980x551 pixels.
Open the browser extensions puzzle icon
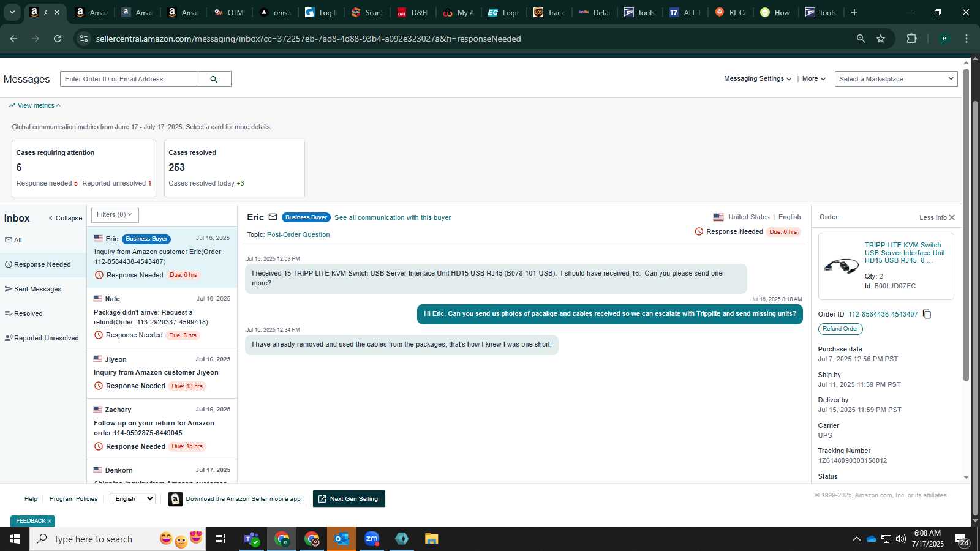[x=911, y=39]
